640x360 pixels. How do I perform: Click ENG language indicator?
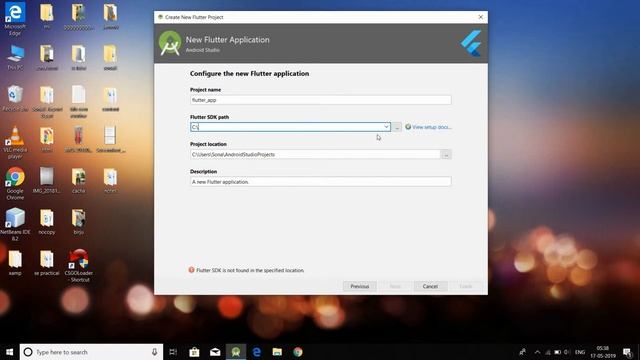point(580,352)
